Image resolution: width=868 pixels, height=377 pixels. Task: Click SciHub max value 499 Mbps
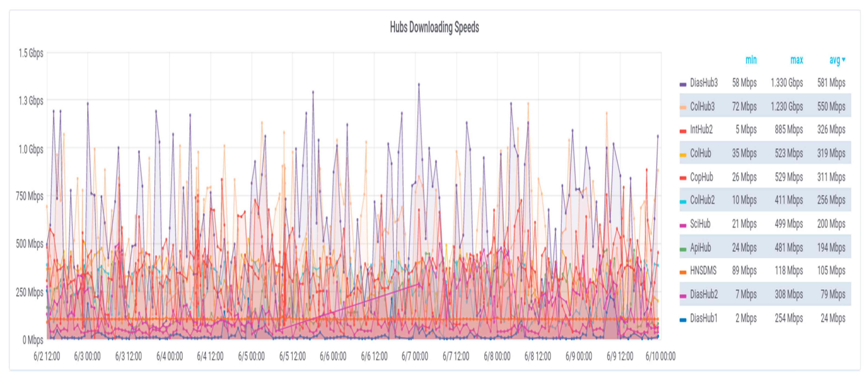click(x=789, y=223)
